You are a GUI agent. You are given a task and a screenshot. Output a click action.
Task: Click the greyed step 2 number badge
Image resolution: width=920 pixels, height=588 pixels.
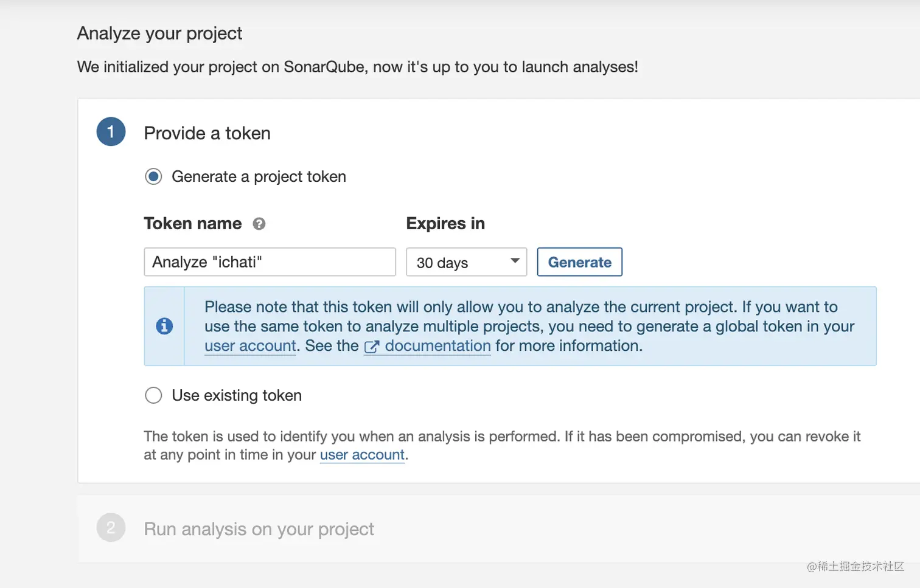[111, 528]
